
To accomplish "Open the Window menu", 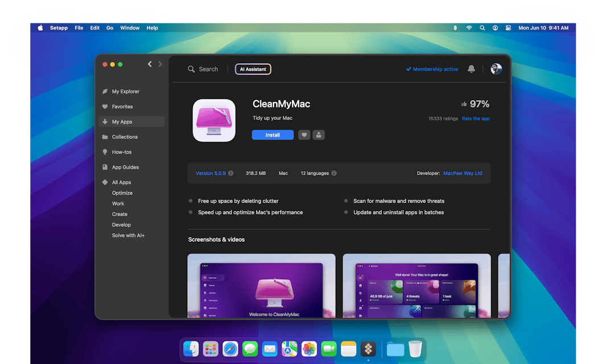I will click(130, 28).
